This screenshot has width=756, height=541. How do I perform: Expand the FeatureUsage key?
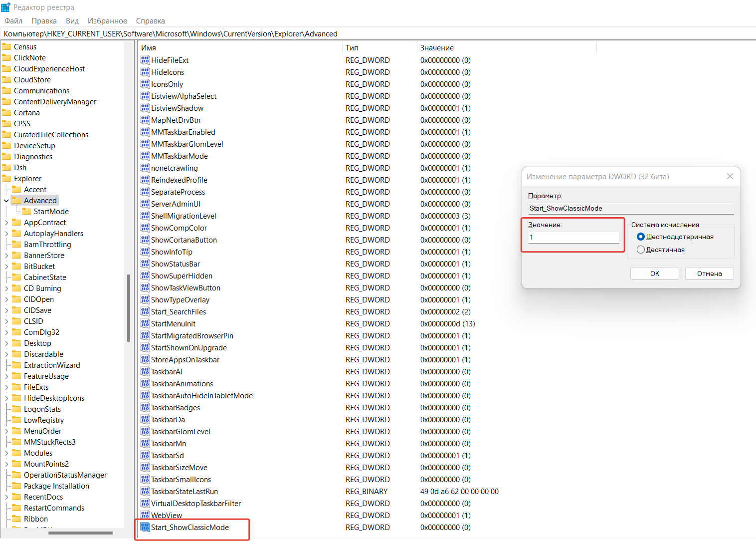click(x=6, y=376)
